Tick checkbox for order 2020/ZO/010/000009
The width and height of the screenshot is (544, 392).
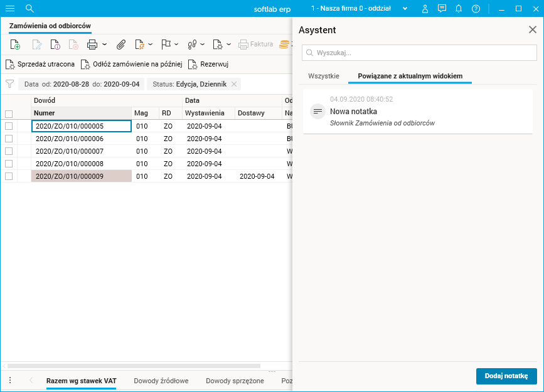click(x=9, y=176)
